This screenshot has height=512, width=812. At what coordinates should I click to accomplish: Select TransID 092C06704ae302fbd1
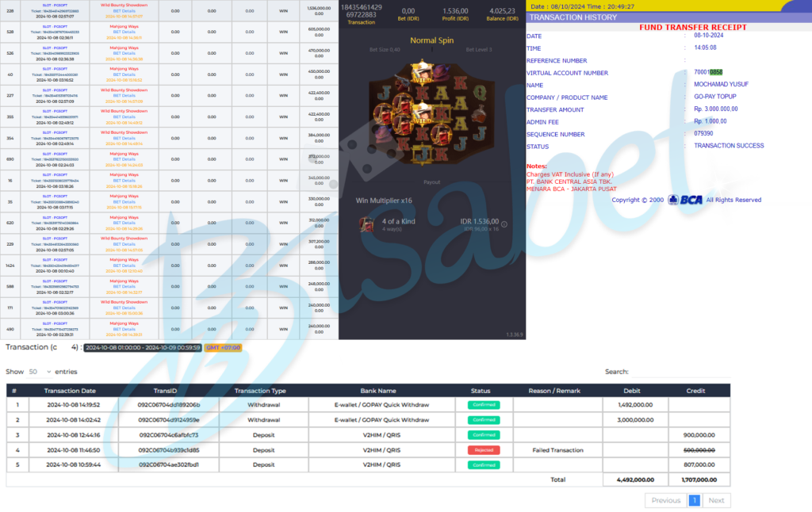click(169, 465)
